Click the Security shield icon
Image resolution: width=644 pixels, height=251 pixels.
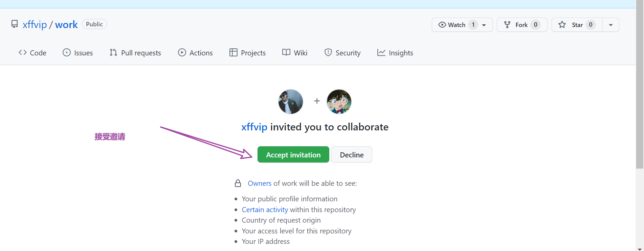point(328,52)
